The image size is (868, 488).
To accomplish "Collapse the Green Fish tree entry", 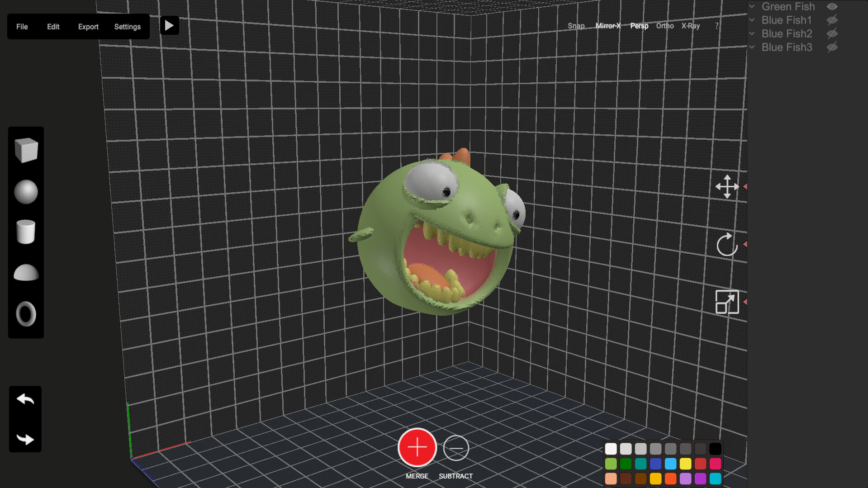I will point(752,6).
